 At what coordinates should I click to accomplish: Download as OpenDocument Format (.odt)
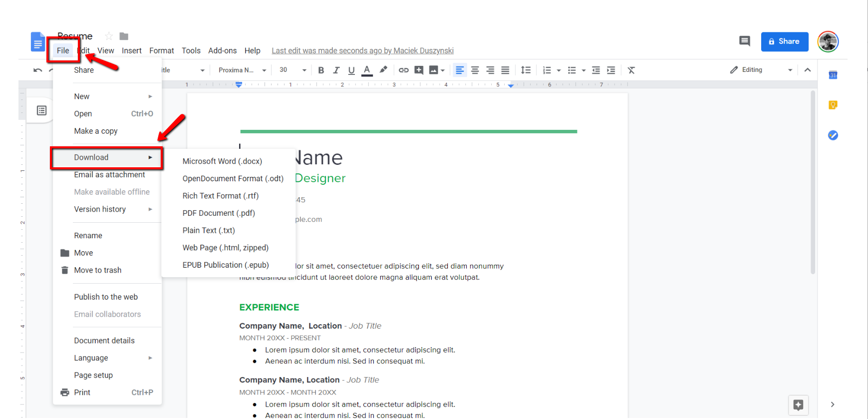point(229,179)
